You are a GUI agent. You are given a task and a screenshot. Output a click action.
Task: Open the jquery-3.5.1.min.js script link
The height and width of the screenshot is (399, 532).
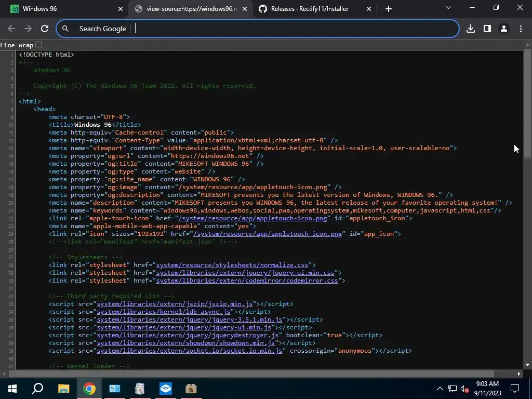[x=189, y=320]
